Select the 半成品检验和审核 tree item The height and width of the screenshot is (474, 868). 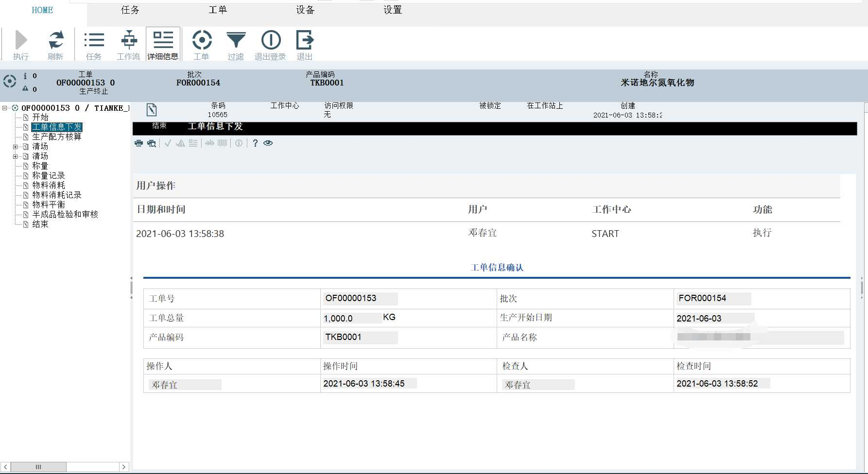65,215
